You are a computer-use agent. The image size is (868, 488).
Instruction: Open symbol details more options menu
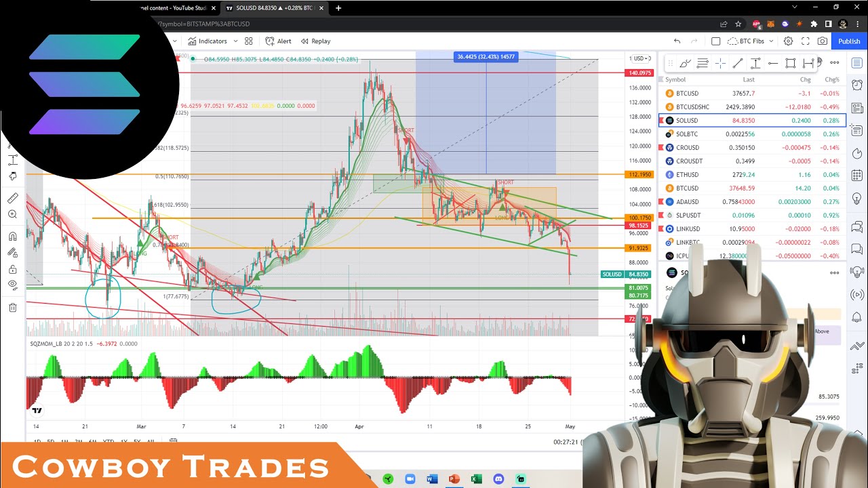(835, 272)
